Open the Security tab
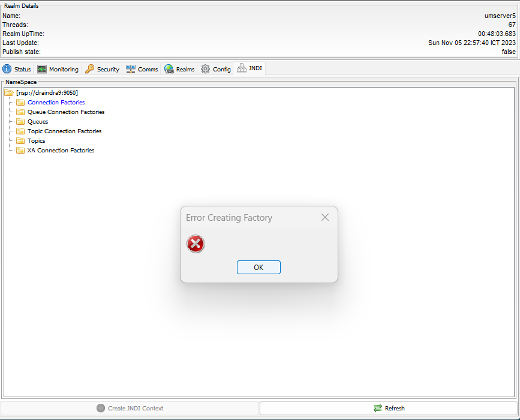Viewport: 520px width, 420px height. pos(102,69)
